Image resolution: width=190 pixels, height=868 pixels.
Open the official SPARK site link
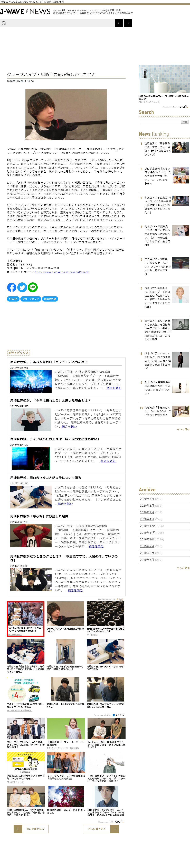(62, 272)
